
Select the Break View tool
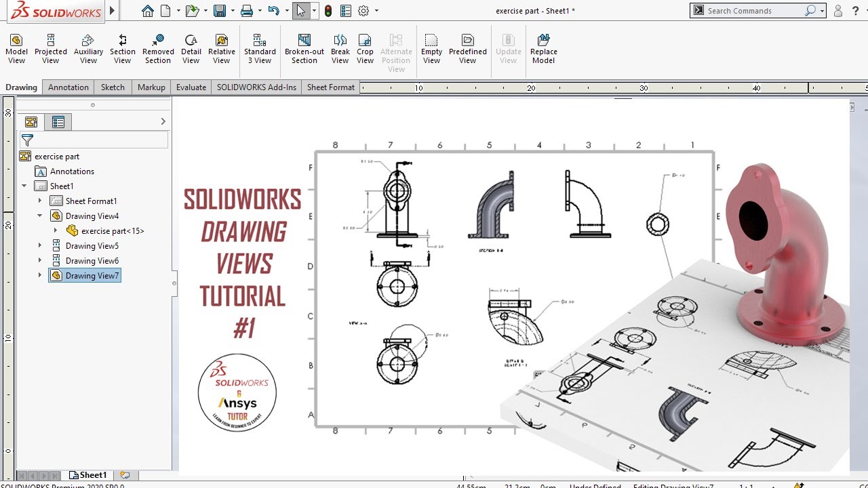pyautogui.click(x=340, y=49)
